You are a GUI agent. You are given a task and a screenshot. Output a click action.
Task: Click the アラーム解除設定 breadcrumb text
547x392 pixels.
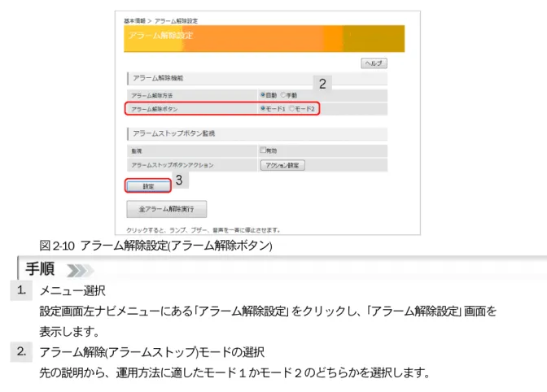[176, 21]
